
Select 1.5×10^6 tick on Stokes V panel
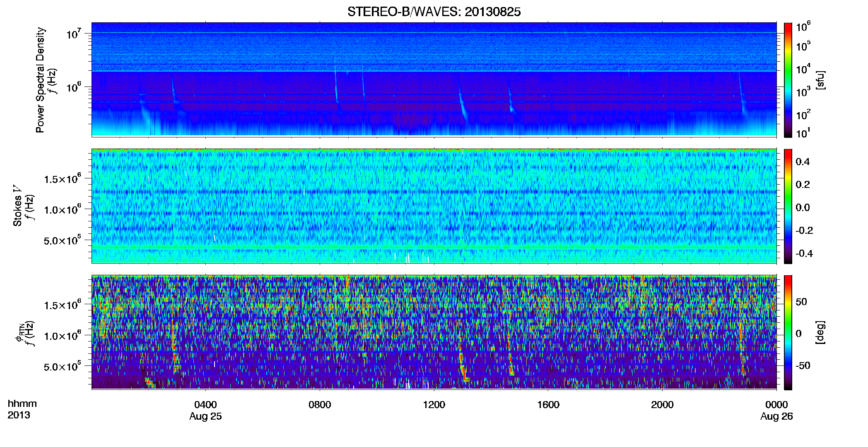point(63,178)
